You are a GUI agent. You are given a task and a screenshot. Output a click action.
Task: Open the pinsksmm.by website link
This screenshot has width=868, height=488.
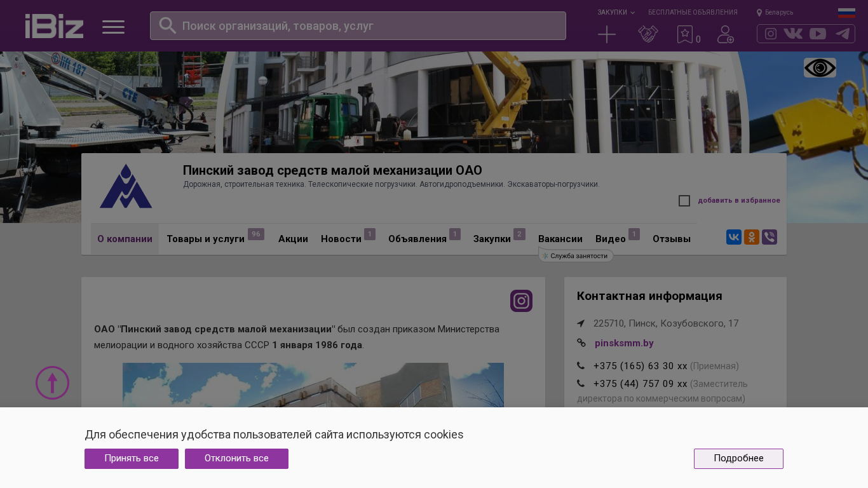[624, 343]
